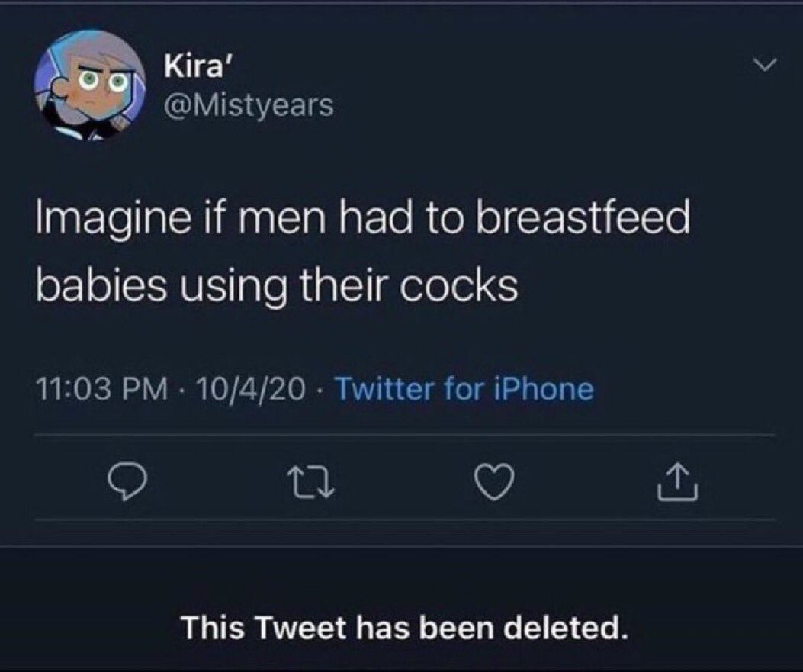Viewport: 803px width, 672px height.
Task: Click the word Imagine in the tweet
Action: tap(112, 219)
